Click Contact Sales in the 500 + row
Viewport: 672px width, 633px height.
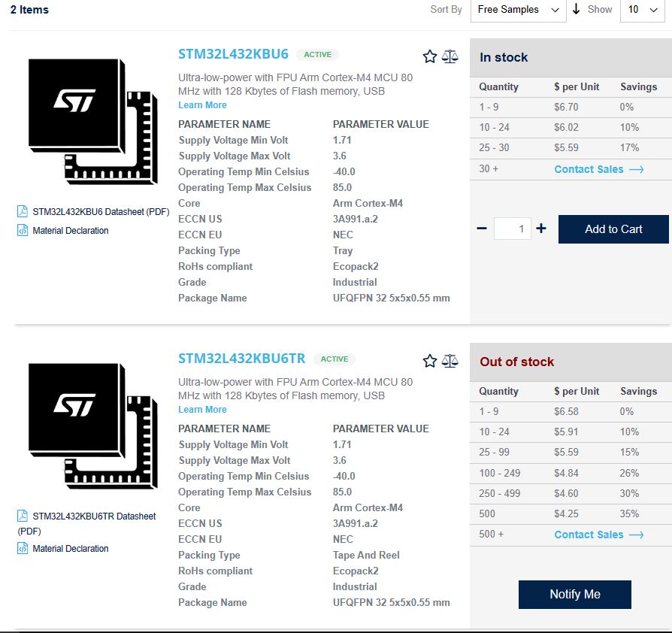[x=599, y=535]
